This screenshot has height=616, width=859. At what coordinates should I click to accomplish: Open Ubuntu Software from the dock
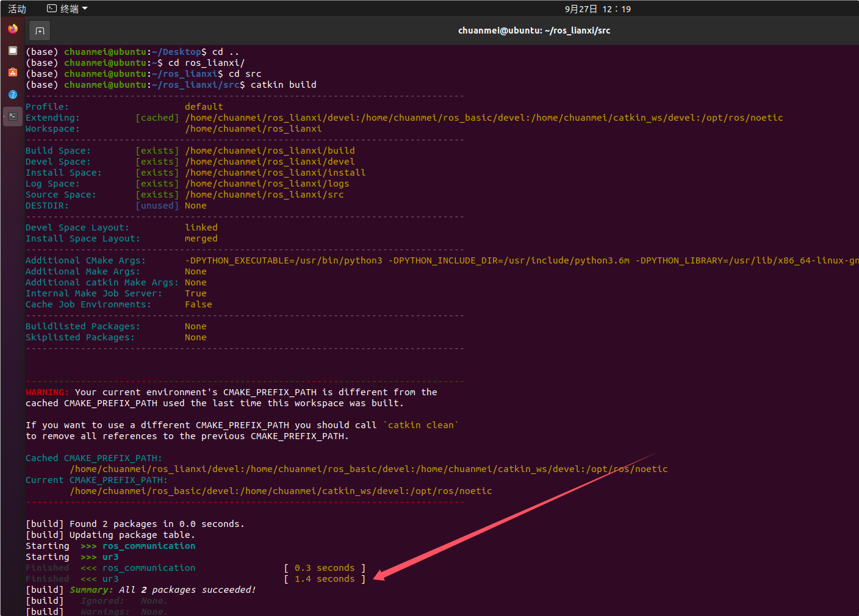[x=12, y=72]
